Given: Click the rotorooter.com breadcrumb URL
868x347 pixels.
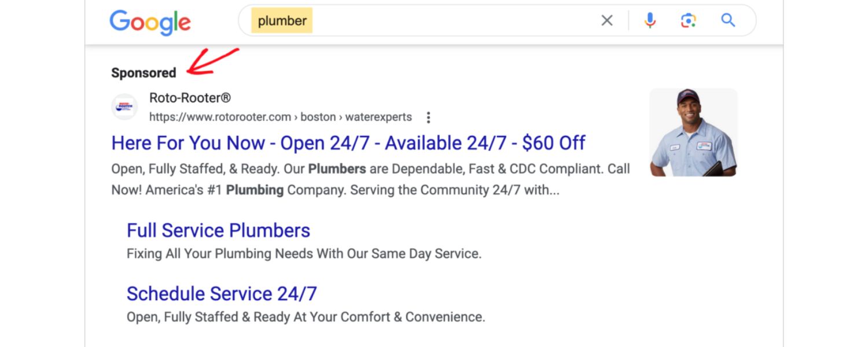Looking at the screenshot, I should (219, 117).
